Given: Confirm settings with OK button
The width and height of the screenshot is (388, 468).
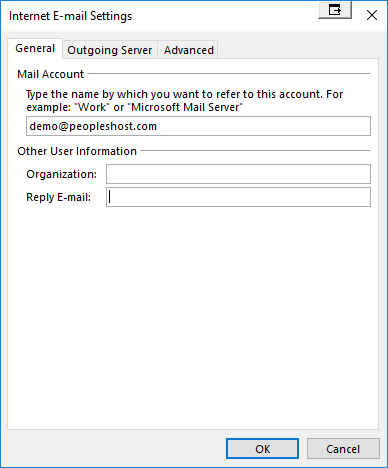Looking at the screenshot, I should [x=262, y=449].
